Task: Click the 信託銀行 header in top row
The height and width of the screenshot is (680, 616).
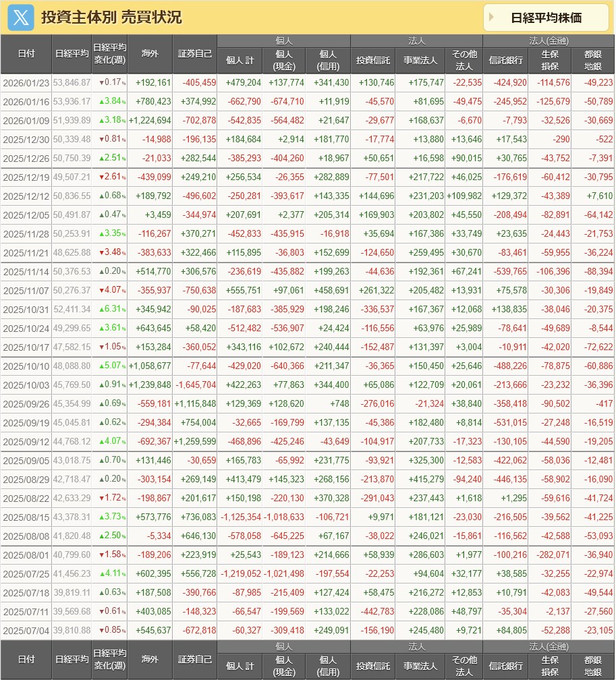Action: coord(506,61)
